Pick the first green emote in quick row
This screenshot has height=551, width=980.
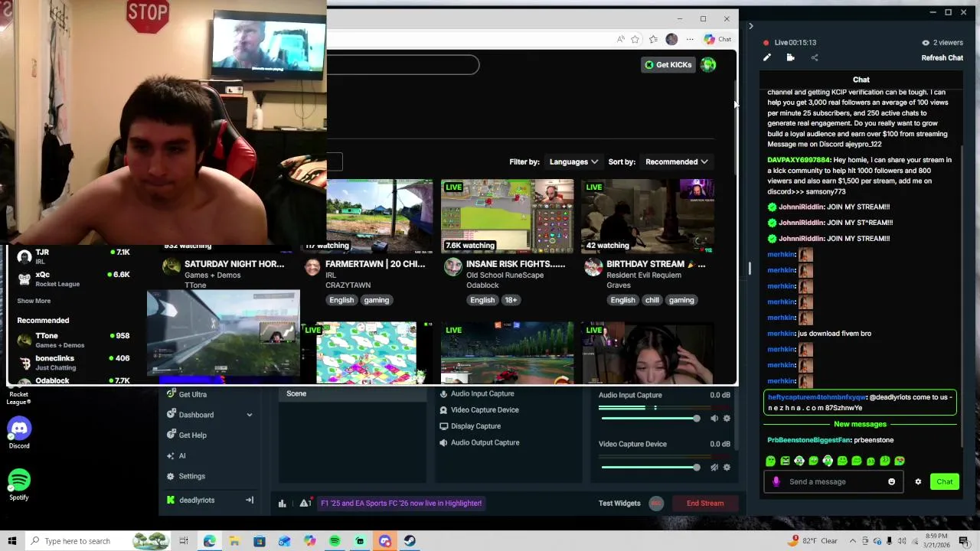[x=770, y=461]
